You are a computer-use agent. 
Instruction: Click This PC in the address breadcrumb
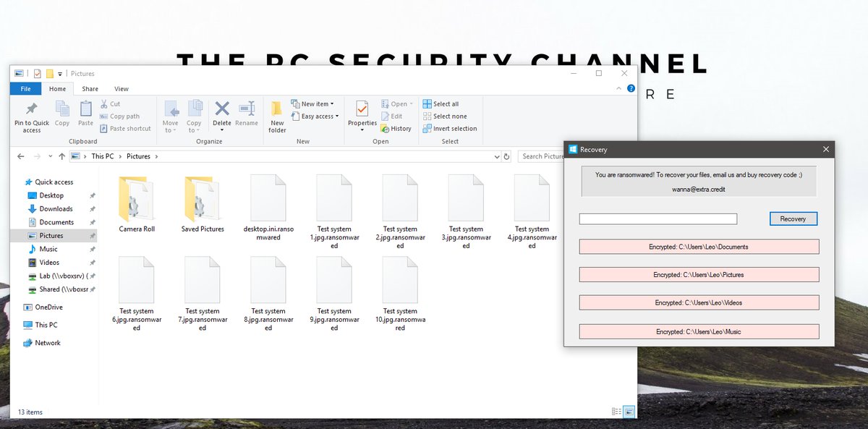tap(103, 156)
